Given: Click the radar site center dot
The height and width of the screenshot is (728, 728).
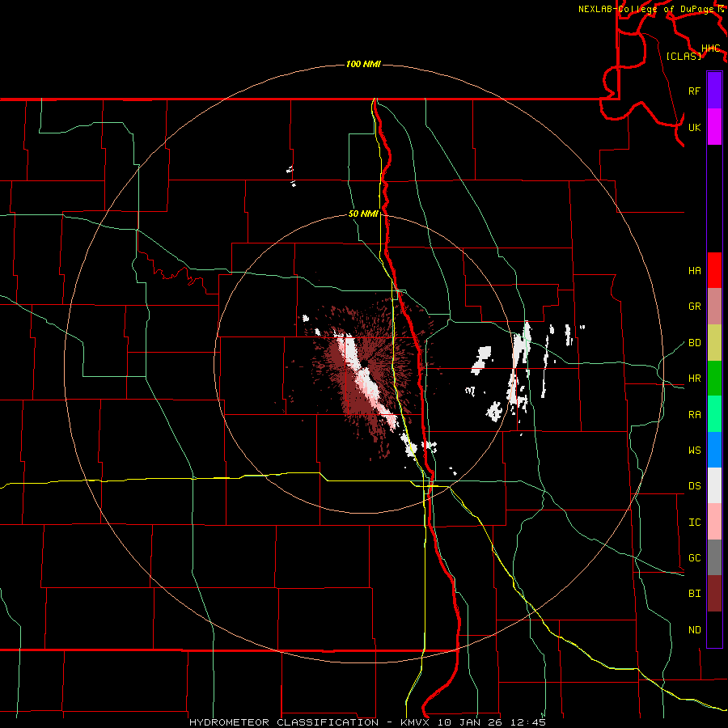Looking at the screenshot, I should click(x=365, y=362).
